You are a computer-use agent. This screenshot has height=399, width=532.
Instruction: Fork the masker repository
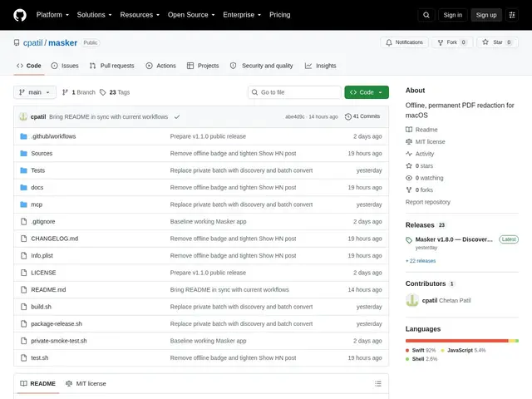[452, 42]
